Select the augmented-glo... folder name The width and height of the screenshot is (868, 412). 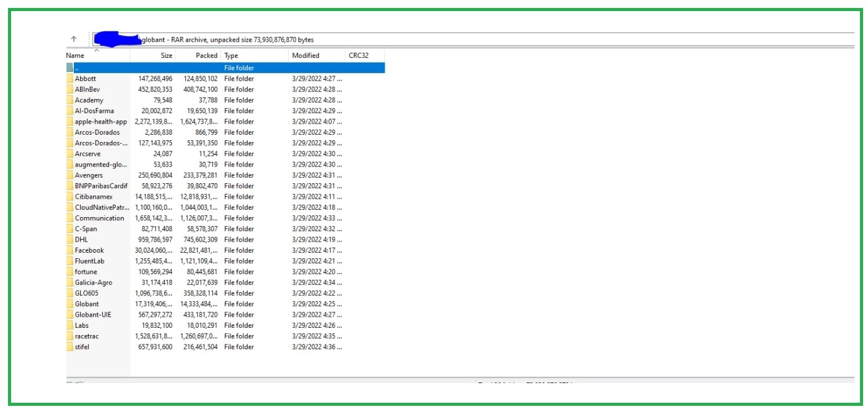click(101, 164)
